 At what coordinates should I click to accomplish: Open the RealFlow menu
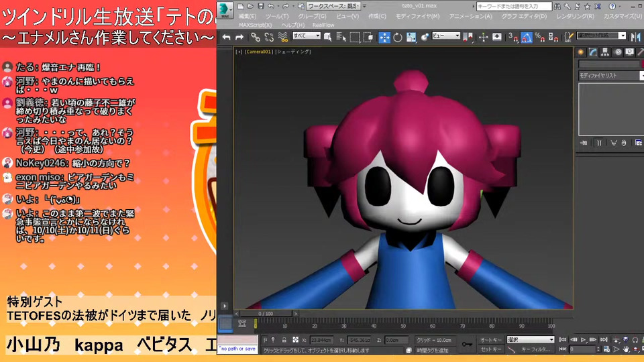323,25
